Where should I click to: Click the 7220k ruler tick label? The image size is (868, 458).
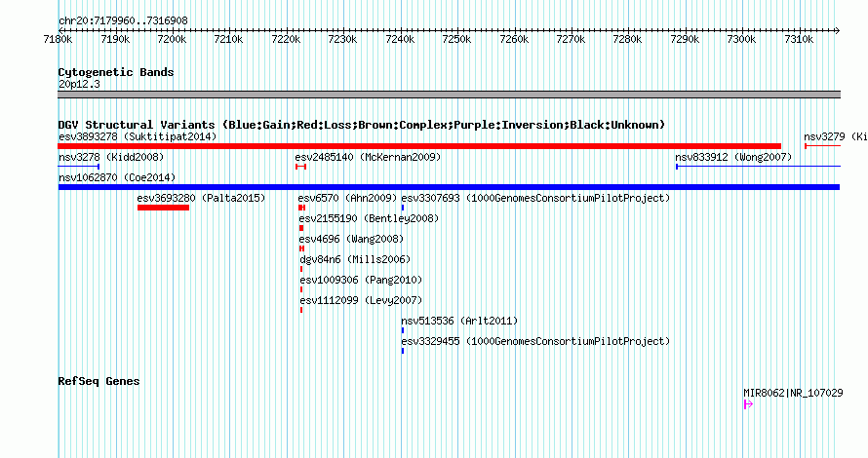(x=286, y=39)
